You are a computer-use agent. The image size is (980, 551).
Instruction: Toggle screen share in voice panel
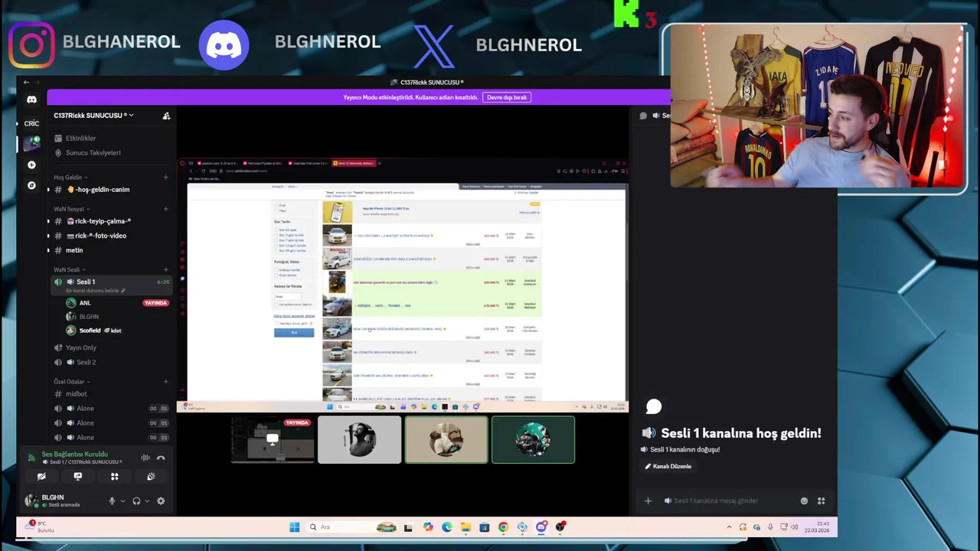[77, 477]
